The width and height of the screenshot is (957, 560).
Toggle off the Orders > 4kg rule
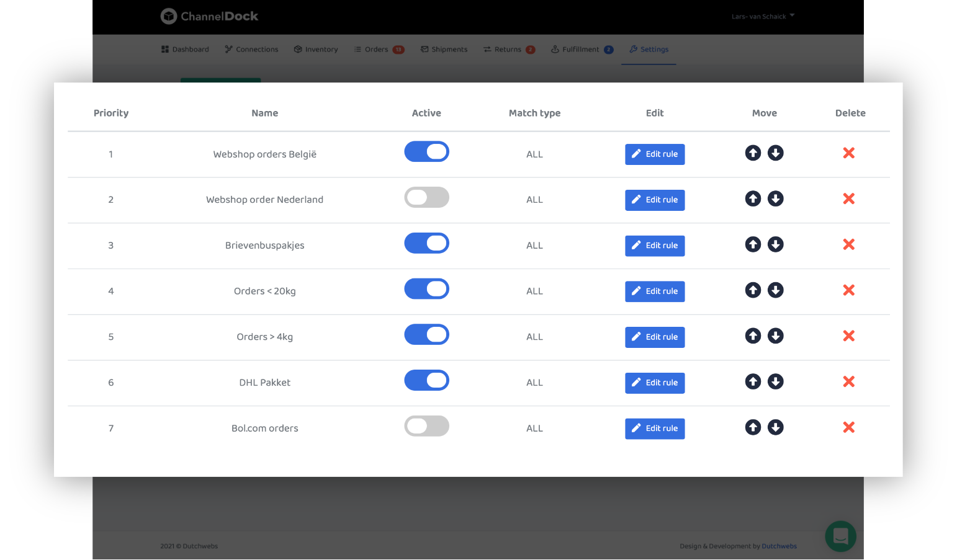tap(426, 334)
